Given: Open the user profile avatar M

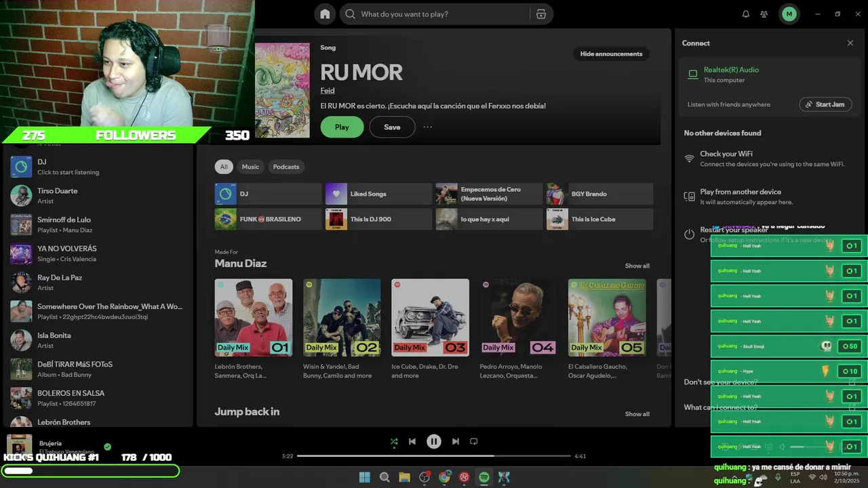Looking at the screenshot, I should click(789, 14).
